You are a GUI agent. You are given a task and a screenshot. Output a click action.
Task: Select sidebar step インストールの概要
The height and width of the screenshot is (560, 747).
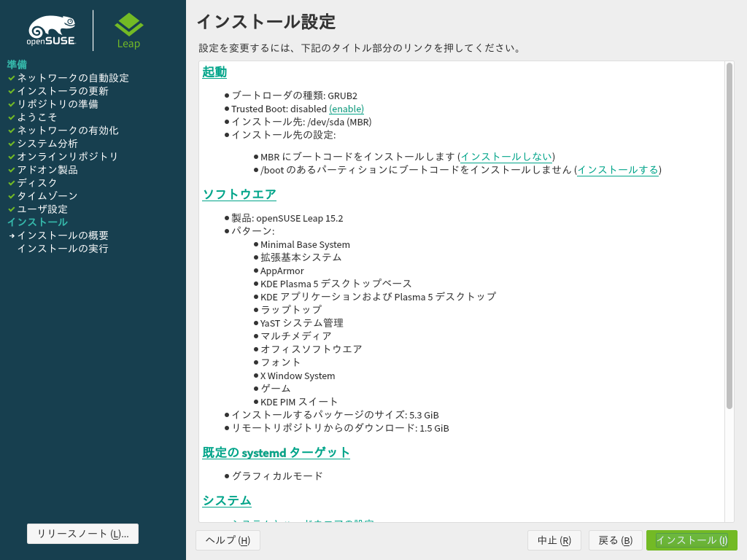pos(63,236)
